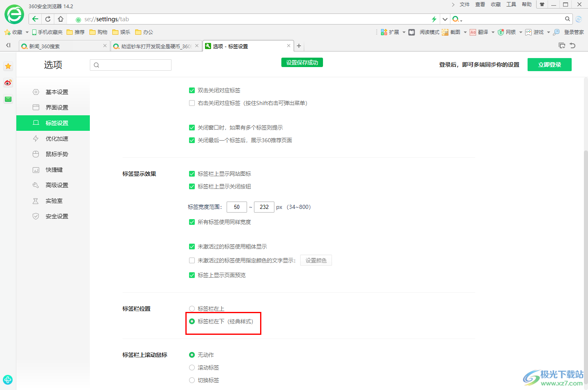Toggle 标签上显示页面预览 checkbox
Image resolution: width=588 pixels, height=390 pixels.
pyautogui.click(x=192, y=275)
